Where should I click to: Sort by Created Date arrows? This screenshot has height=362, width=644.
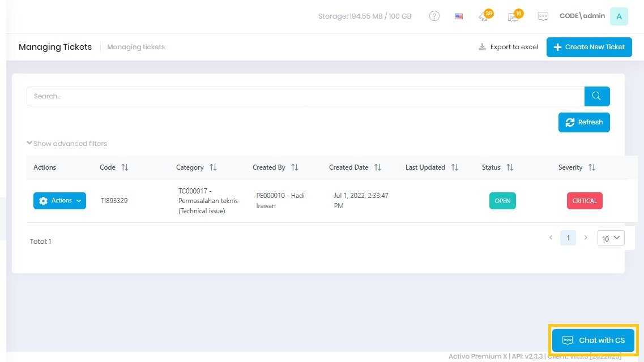pyautogui.click(x=378, y=167)
